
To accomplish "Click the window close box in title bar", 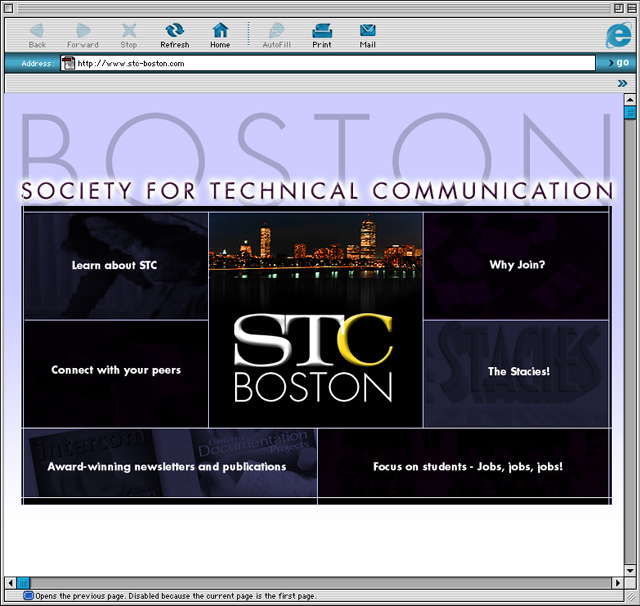I will 9,8.
